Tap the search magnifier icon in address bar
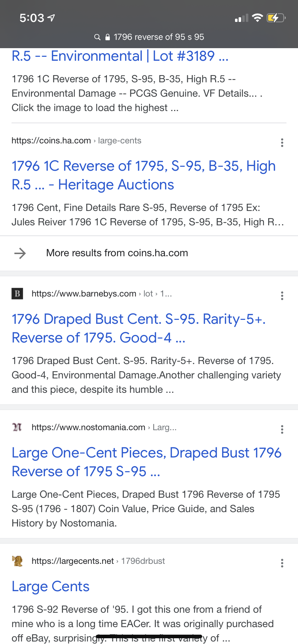Image resolution: width=298 pixels, height=644 pixels. pos(97,37)
